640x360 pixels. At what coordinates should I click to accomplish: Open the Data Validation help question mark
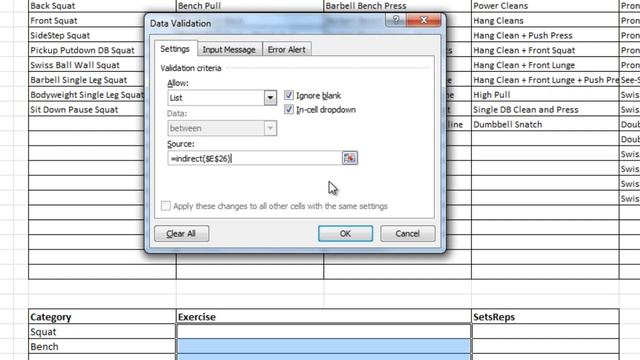click(395, 20)
